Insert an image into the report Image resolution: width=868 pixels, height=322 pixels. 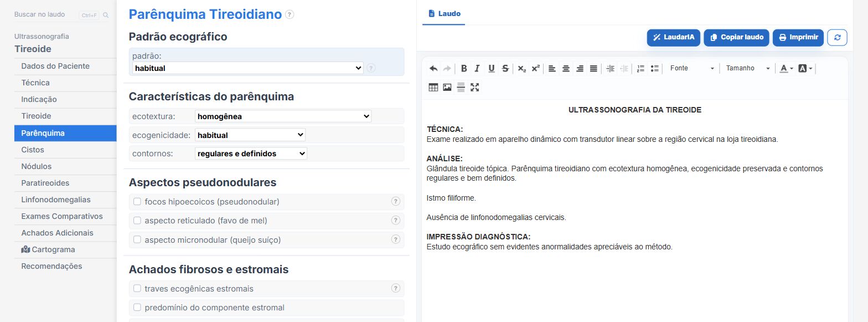click(447, 87)
